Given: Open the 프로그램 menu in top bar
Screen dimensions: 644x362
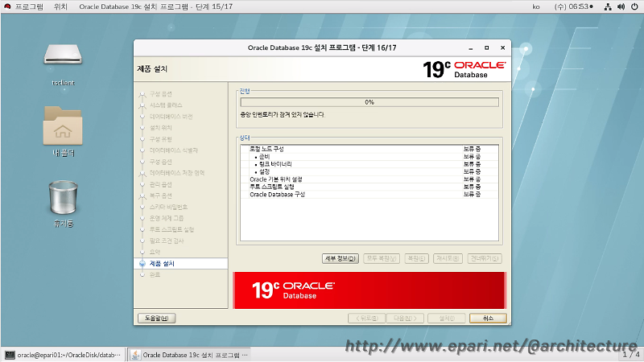Looking at the screenshot, I should (29, 6).
